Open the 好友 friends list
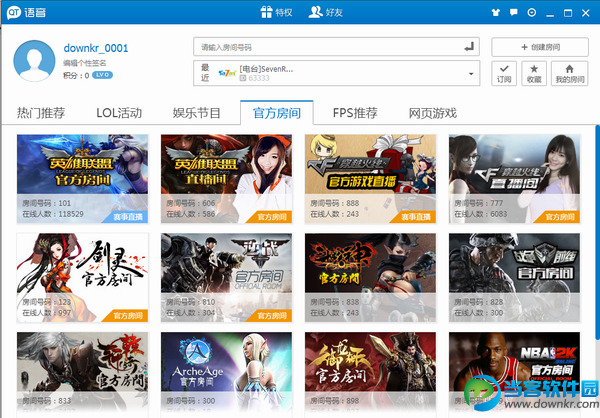The image size is (600, 418). coord(326,12)
